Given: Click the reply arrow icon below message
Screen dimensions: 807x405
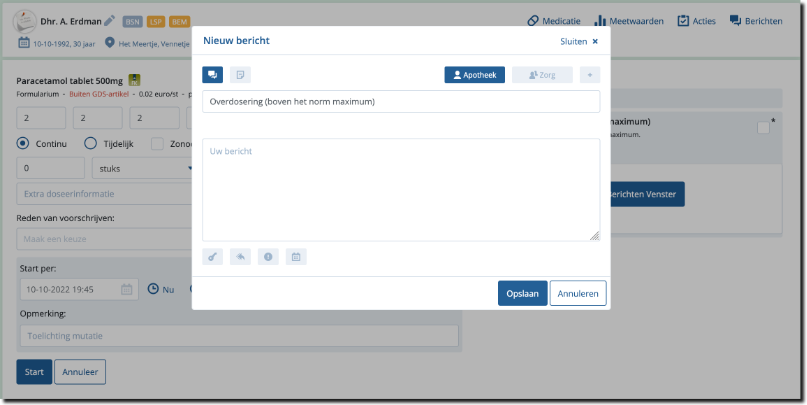Looking at the screenshot, I should (240, 257).
